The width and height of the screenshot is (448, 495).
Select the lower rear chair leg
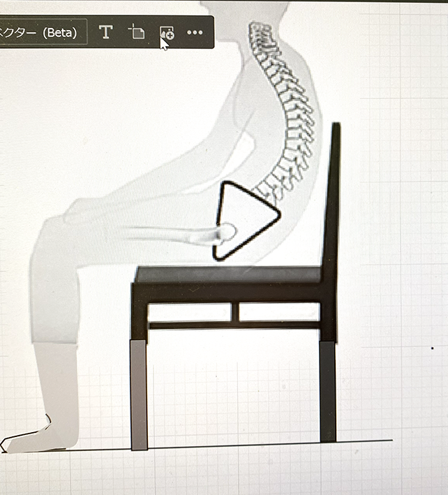327,391
